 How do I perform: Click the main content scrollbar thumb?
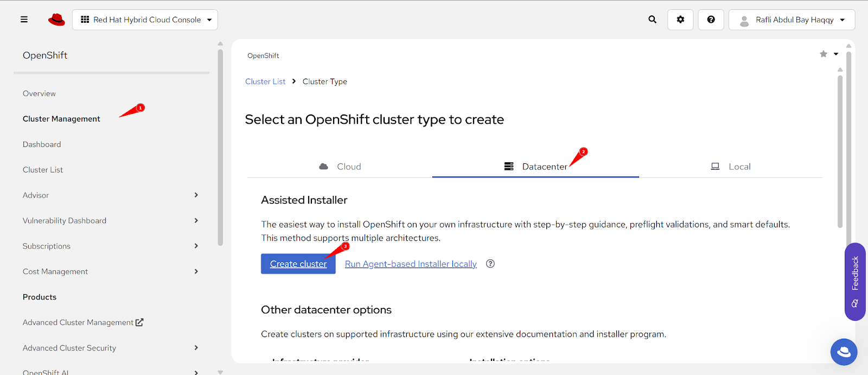pyautogui.click(x=840, y=151)
